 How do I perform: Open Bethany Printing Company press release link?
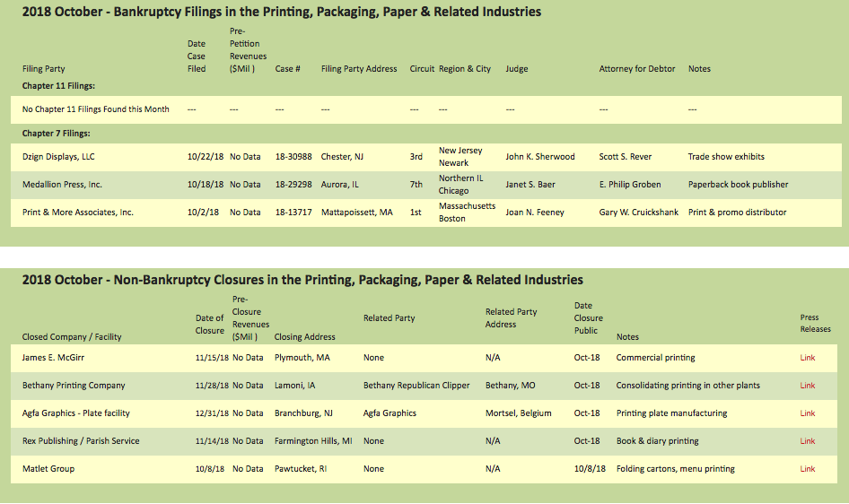point(808,386)
